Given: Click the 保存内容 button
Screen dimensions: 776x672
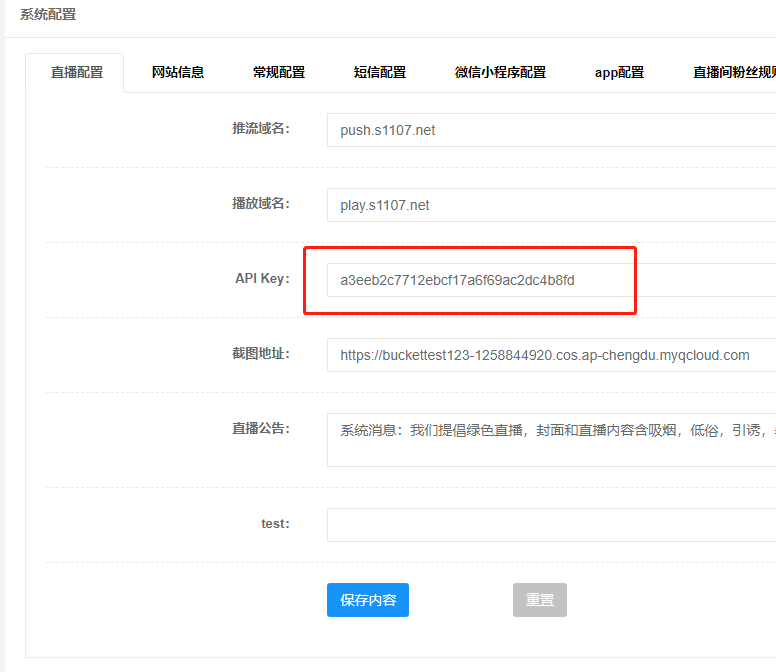Looking at the screenshot, I should [x=368, y=600].
